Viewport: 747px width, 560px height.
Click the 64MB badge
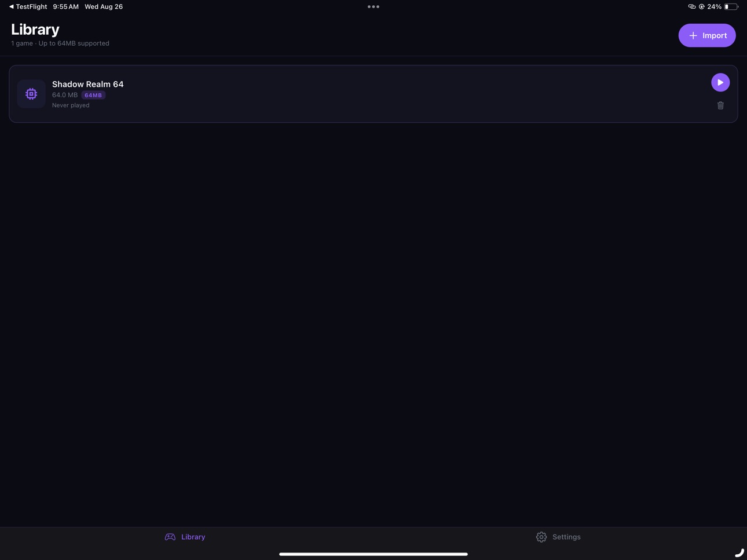point(93,95)
